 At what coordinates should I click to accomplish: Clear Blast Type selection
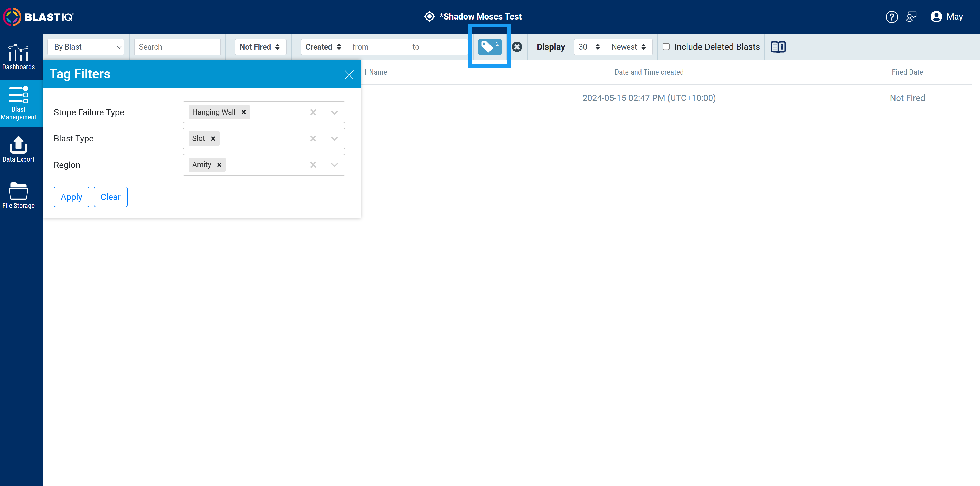click(313, 138)
